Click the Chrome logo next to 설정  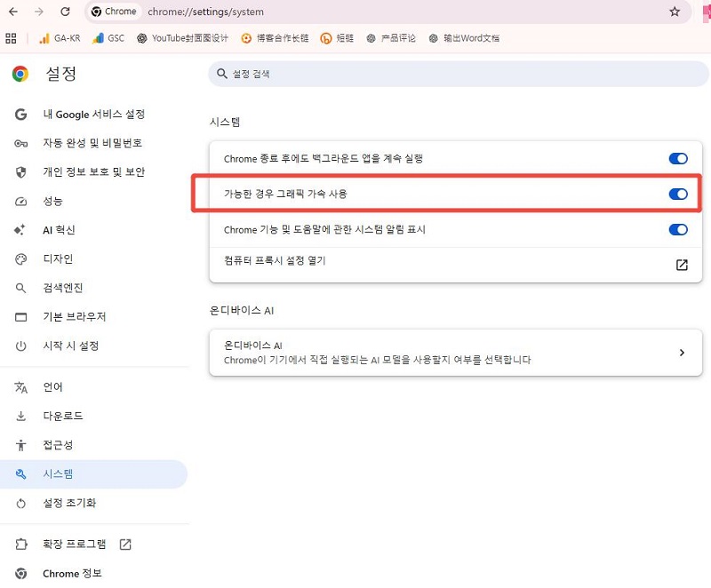click(x=20, y=74)
